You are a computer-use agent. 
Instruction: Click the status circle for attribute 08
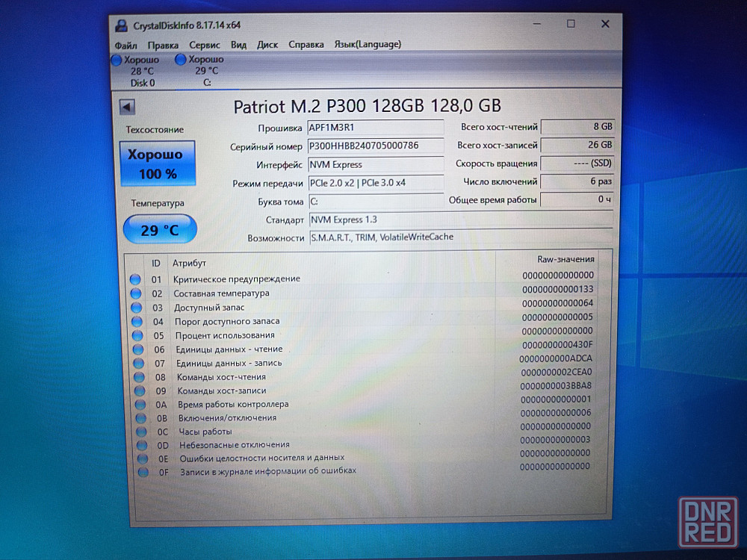click(139, 376)
